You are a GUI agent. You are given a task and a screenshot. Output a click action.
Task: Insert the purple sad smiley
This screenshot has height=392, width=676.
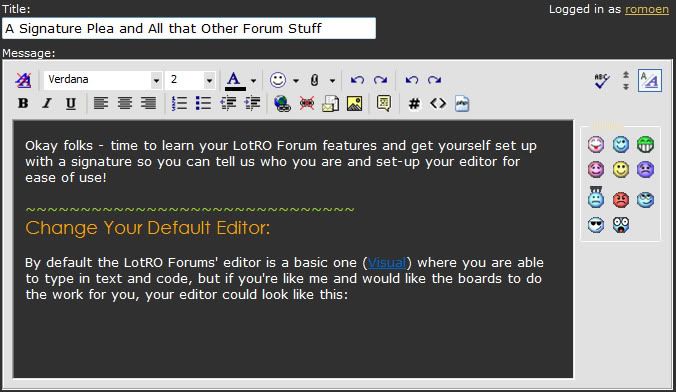coord(645,169)
